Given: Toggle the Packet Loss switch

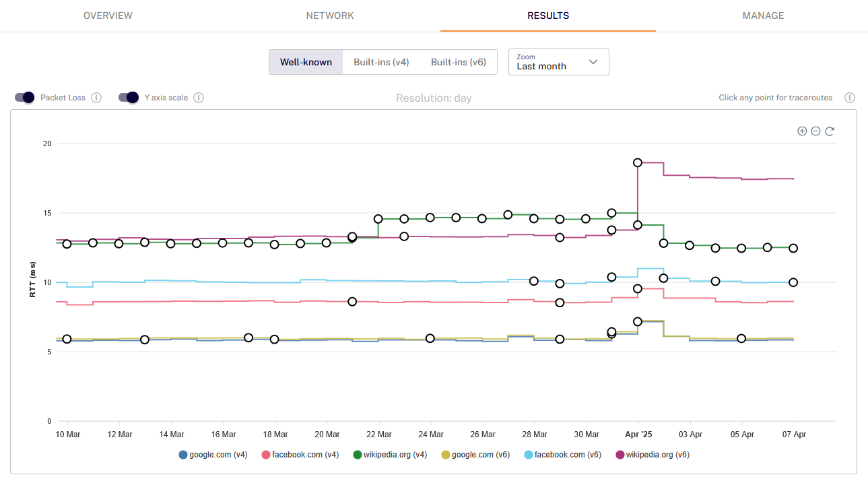Looking at the screenshot, I should 24,98.
